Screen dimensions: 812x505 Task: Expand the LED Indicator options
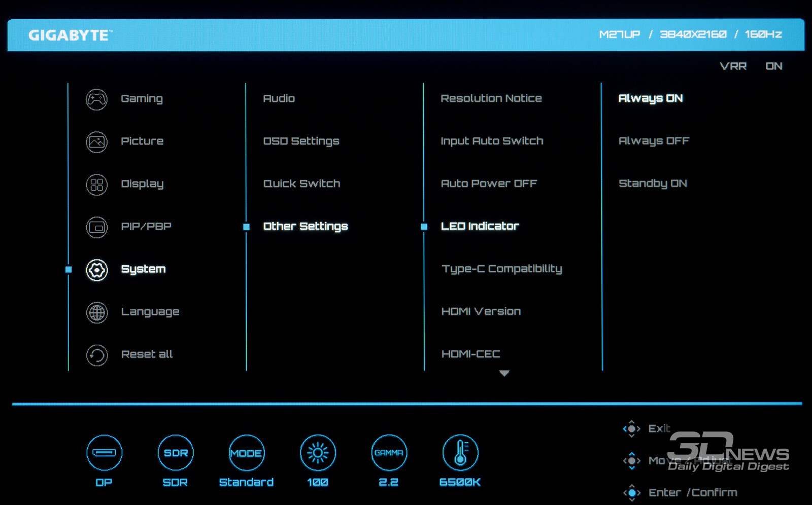pyautogui.click(x=480, y=226)
